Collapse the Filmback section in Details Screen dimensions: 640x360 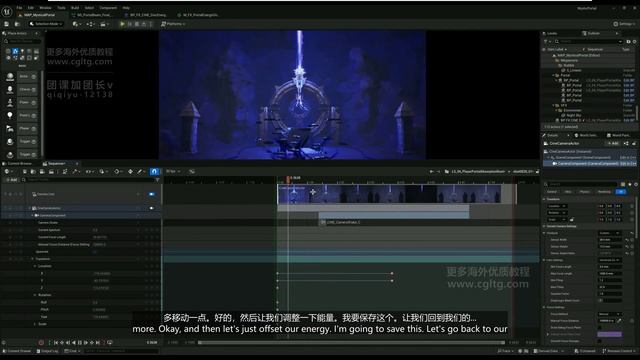[544, 233]
